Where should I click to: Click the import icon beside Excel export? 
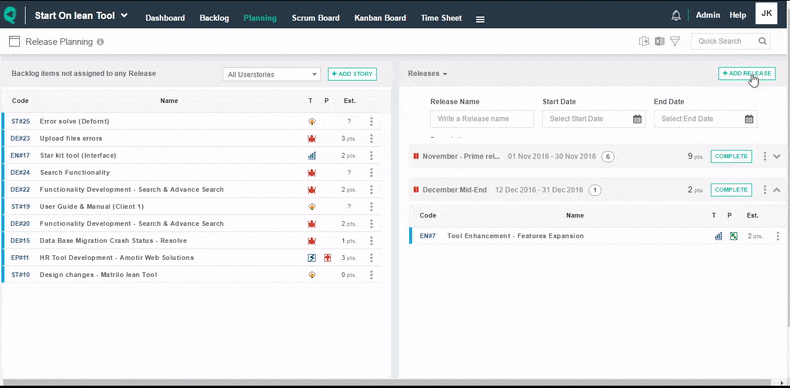(x=644, y=41)
